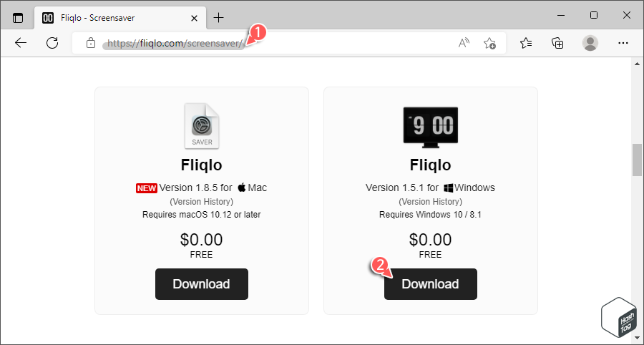Refresh the page
The image size is (644, 345).
point(52,43)
